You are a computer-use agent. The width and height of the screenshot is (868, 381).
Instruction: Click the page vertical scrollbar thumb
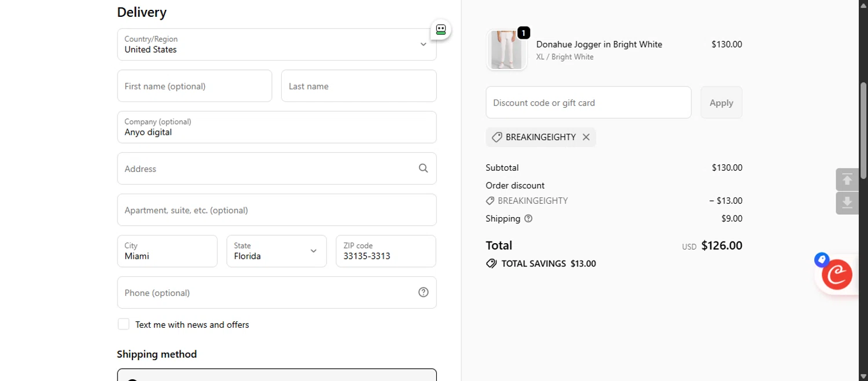pos(863,130)
